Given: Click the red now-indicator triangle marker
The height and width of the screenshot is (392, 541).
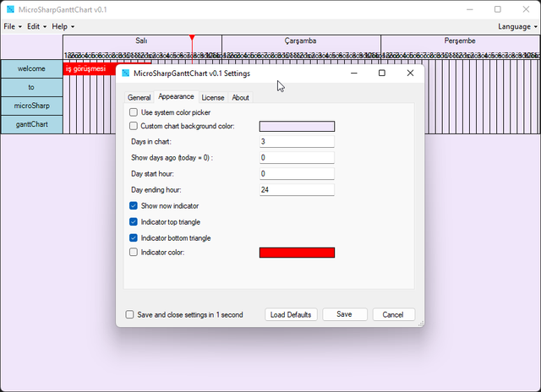Looking at the screenshot, I should pyautogui.click(x=192, y=39).
